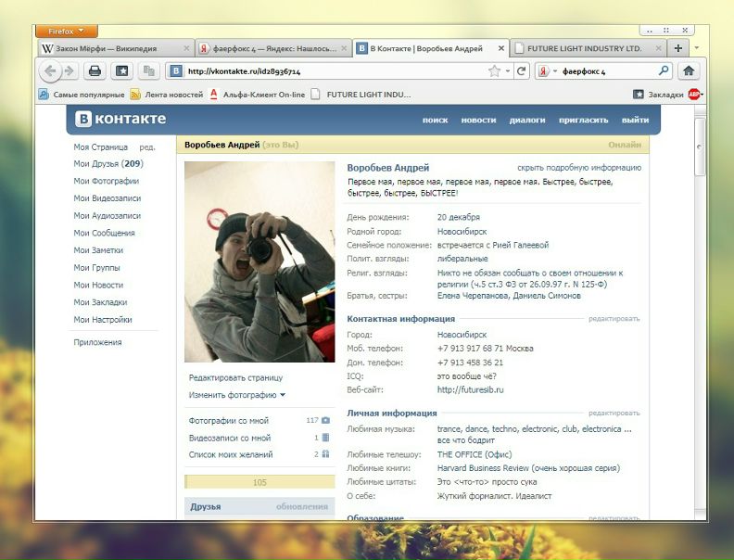Image resolution: width=734 pixels, height=560 pixels.
Task: Click 'скрыть подробную информацию' link
Action: pyautogui.click(x=578, y=168)
